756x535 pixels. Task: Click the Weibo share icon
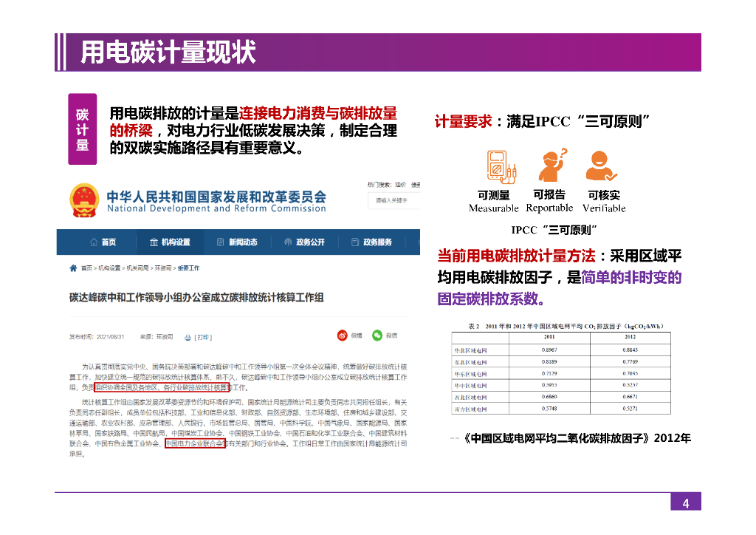[x=343, y=335]
